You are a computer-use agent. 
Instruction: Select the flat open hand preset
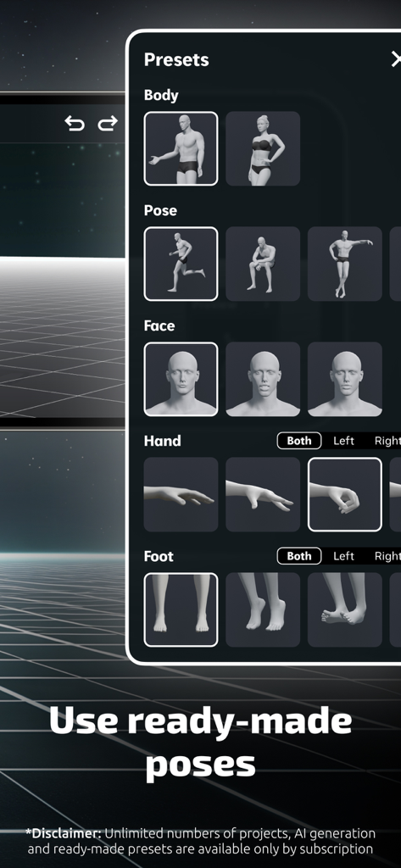point(181,494)
